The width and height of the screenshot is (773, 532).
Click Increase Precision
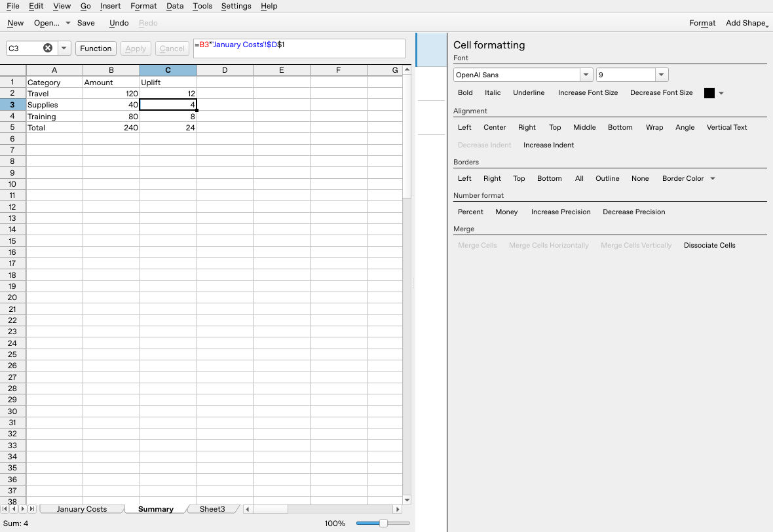click(x=561, y=212)
